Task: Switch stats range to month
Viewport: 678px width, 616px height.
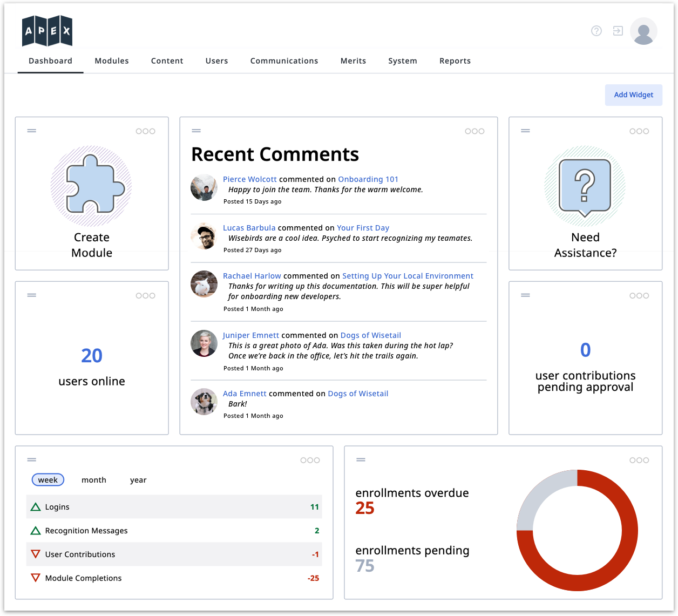Action: 94,480
